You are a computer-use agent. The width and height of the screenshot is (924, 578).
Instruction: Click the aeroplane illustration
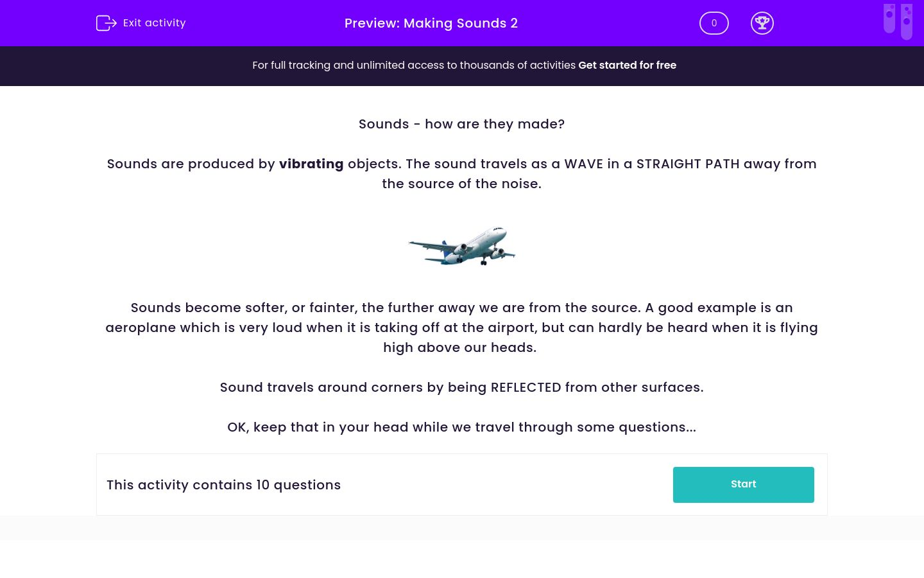[x=462, y=247]
